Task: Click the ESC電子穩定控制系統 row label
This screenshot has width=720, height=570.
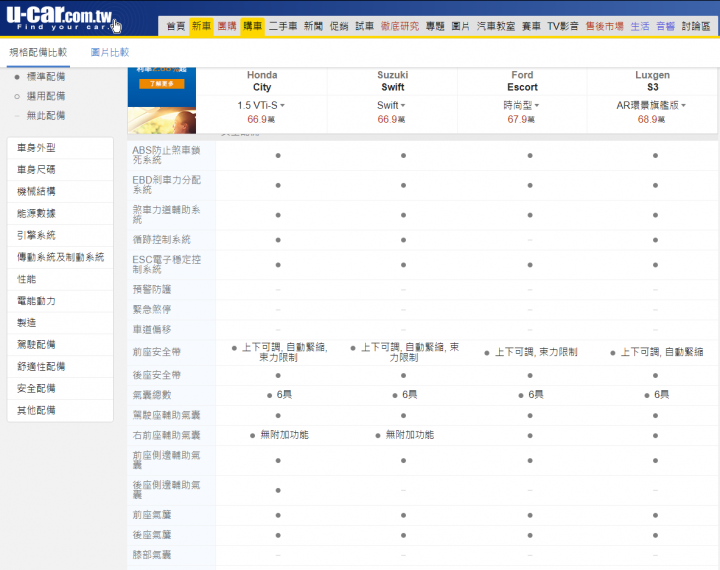Action: [x=166, y=264]
